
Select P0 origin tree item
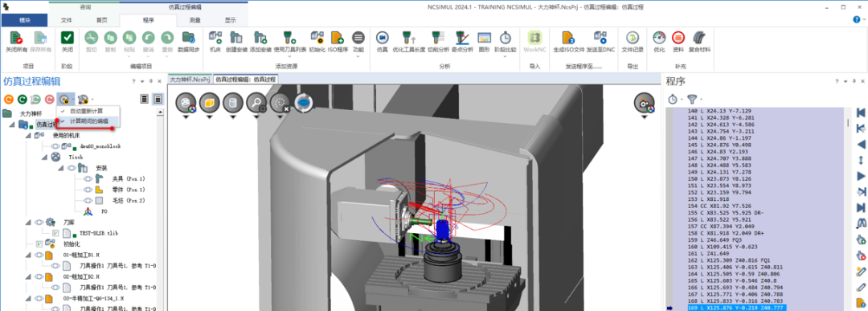coord(104,211)
